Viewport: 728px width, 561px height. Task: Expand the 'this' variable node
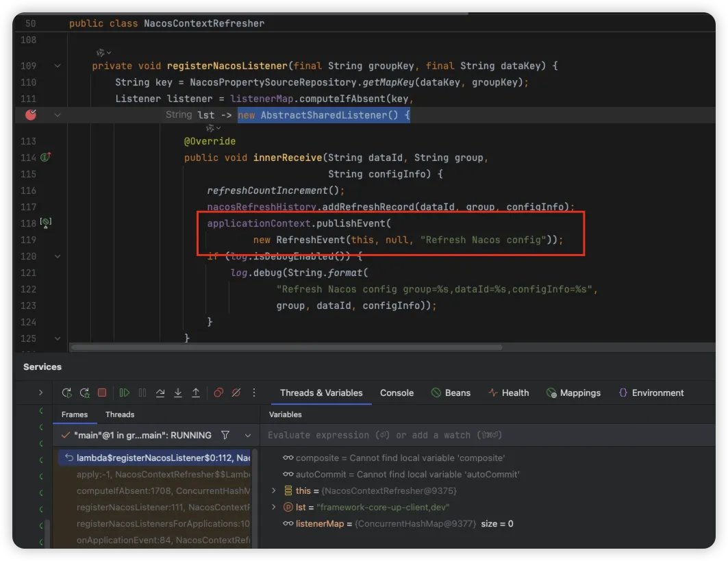(x=274, y=490)
